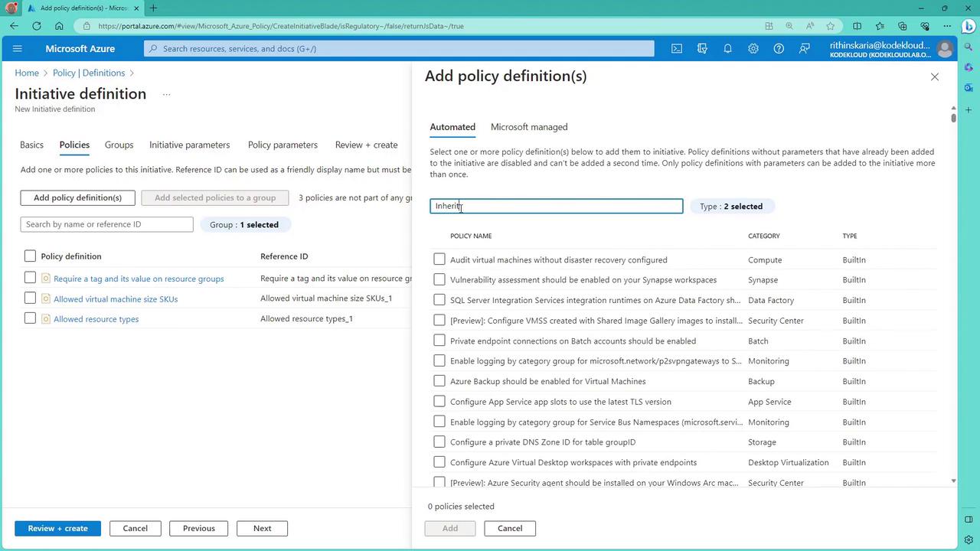View site information lock icon
This screenshot has width=980, height=551.
[87, 26]
